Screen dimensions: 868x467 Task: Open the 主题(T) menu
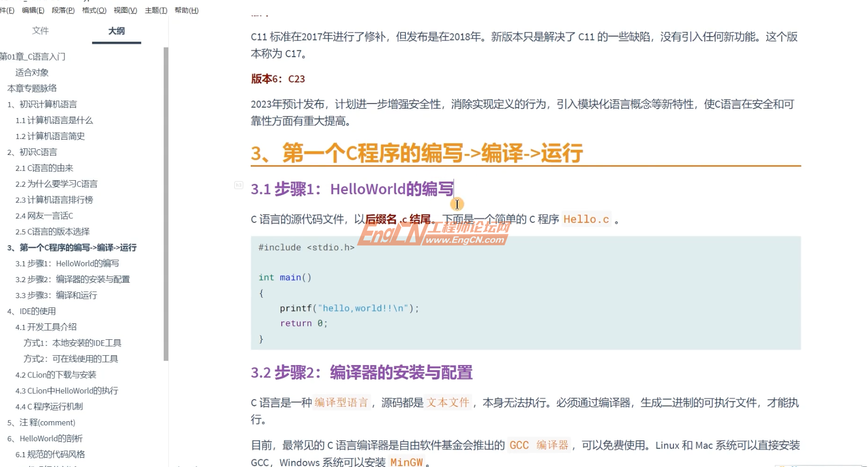[156, 10]
